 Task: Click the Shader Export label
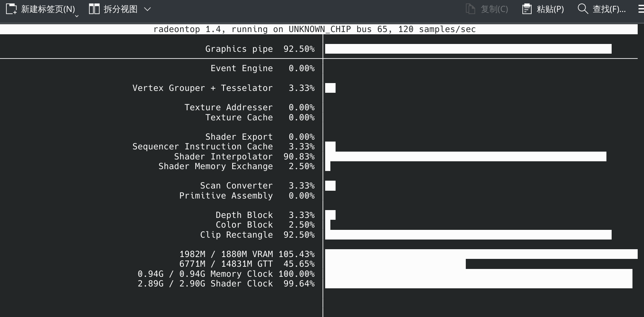coord(239,137)
